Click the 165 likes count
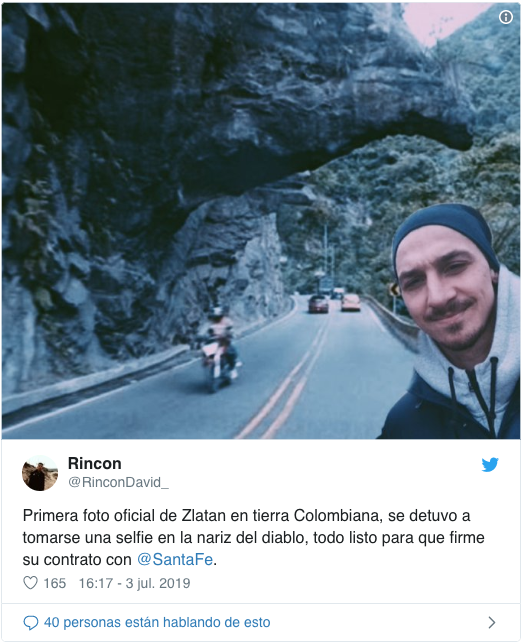The image size is (523, 643). point(55,583)
